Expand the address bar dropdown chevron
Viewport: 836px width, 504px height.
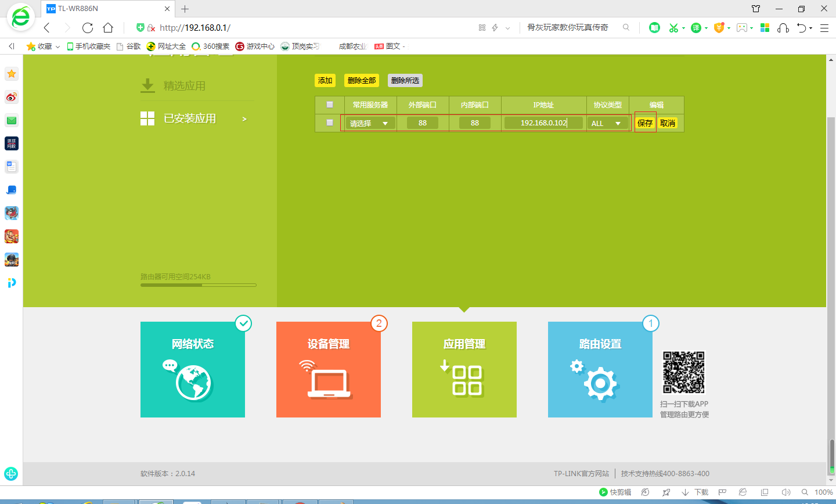pyautogui.click(x=508, y=27)
